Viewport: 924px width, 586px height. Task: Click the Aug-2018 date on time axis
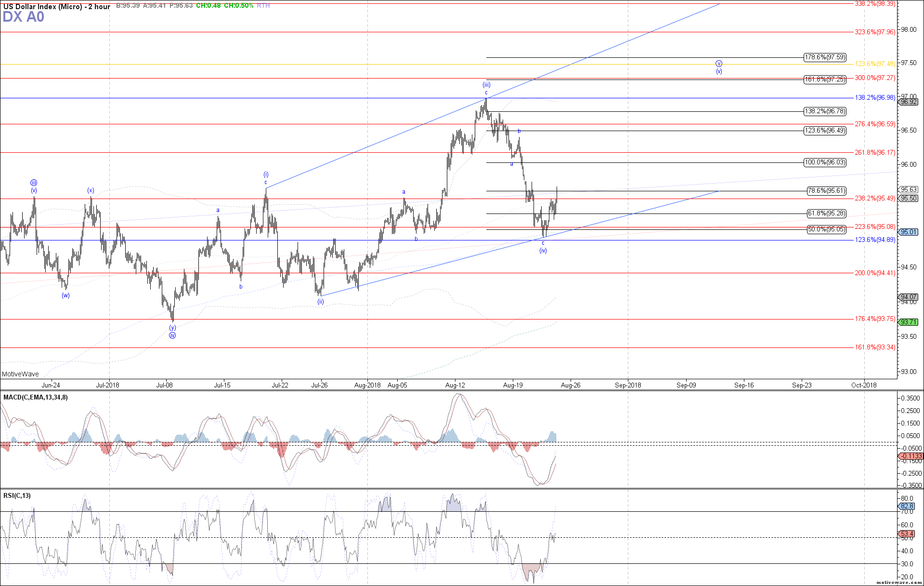(x=367, y=385)
